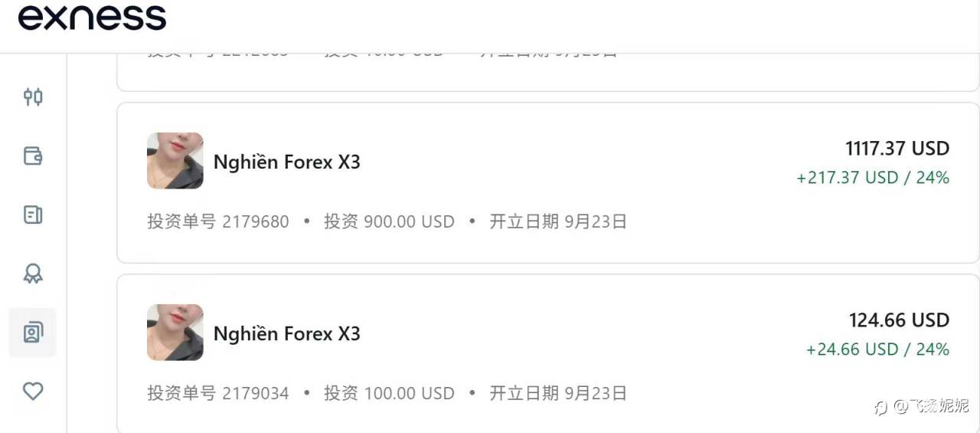This screenshot has width=980, height=433.
Task: Click the 投资 900.00 USD amount
Action: 389,222
